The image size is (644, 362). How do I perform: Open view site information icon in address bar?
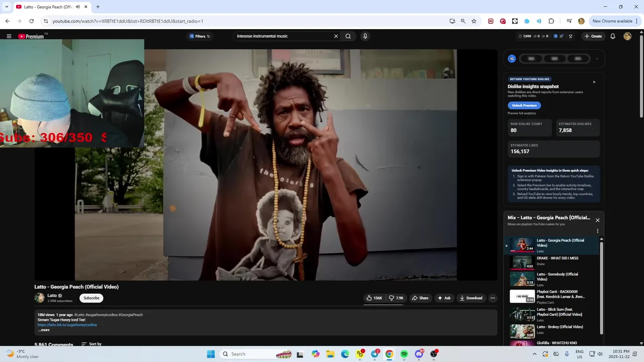(x=45, y=21)
